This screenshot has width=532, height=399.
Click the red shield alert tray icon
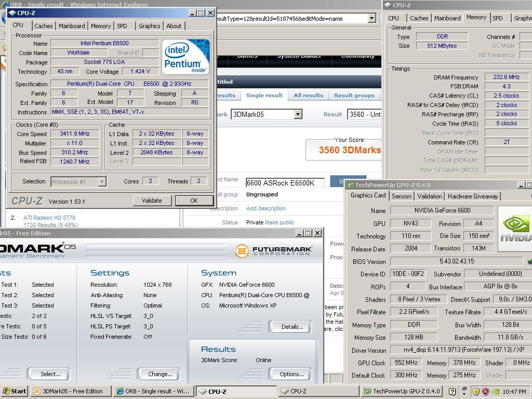coord(486,392)
